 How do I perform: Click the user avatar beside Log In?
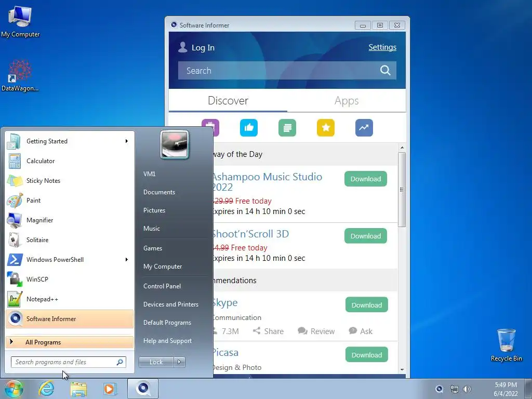click(x=182, y=47)
